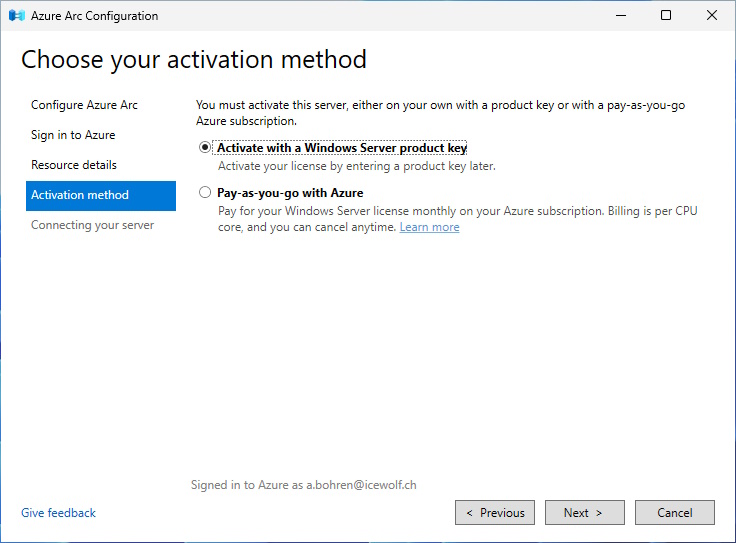Screen dimensions: 736x543
Task: Open the Give feedback link
Action: coord(58,513)
